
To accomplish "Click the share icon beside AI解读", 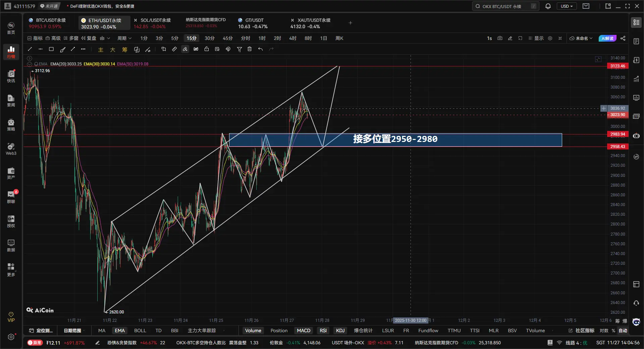I will (623, 38).
